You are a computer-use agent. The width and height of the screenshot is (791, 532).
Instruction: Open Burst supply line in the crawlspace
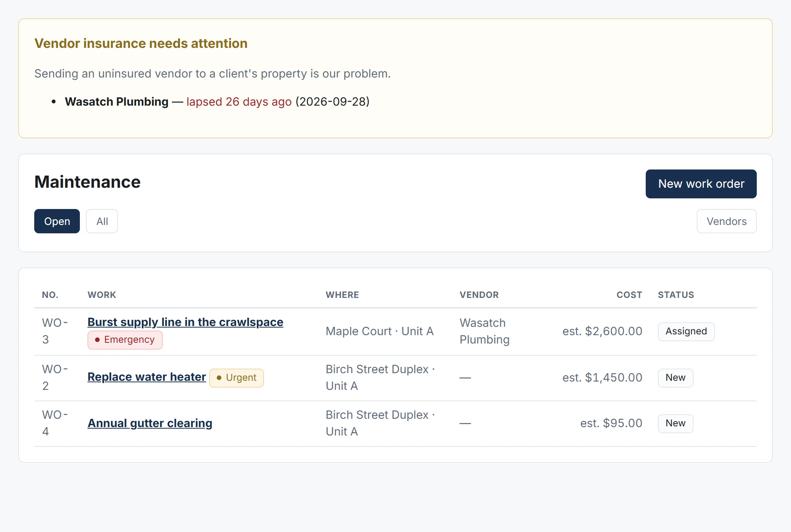click(x=185, y=322)
